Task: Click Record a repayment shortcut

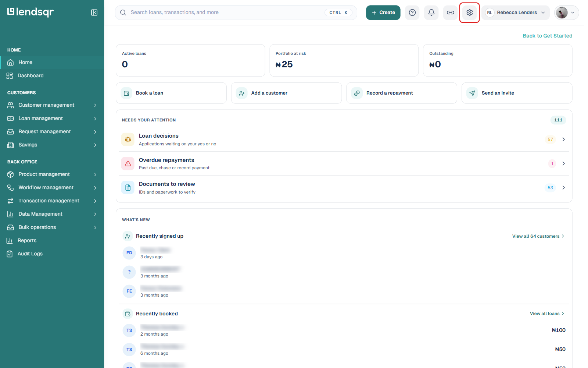Action: [402, 93]
